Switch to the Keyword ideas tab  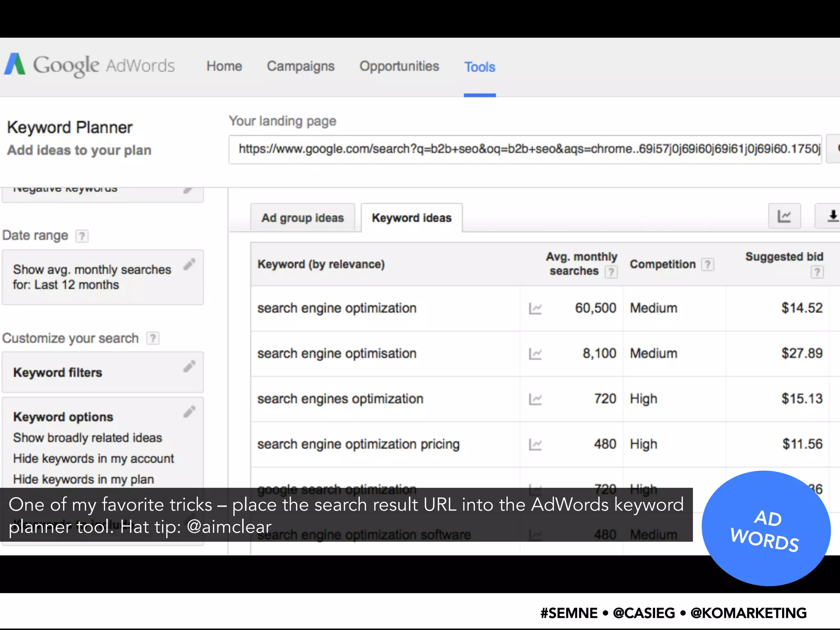click(411, 218)
